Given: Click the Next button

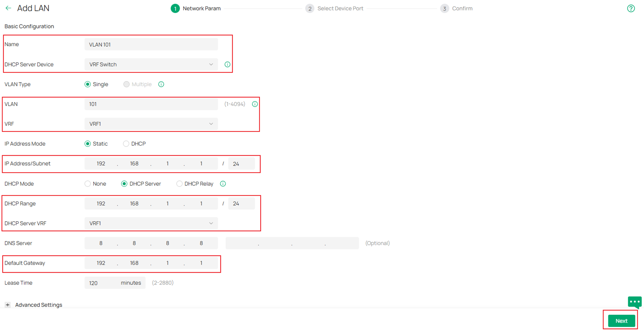Looking at the screenshot, I should click(x=621, y=321).
